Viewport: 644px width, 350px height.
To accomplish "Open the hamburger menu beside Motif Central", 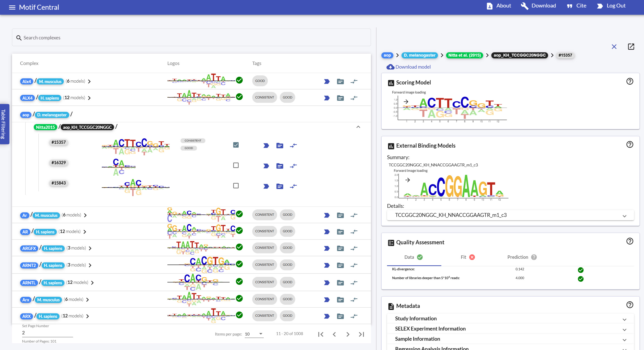I will [x=12, y=7].
